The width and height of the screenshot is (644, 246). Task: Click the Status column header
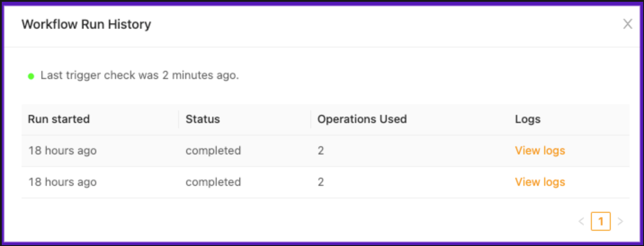pos(203,119)
